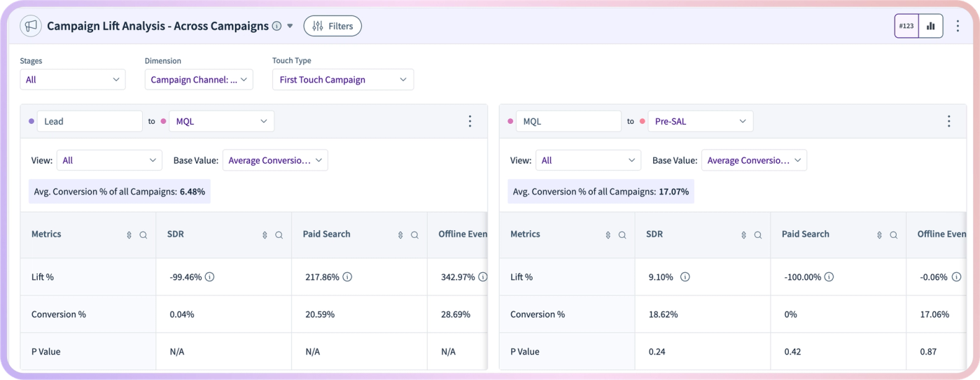
Task: Open kebab menu for MQL to Pre-SAL panel
Action: (948, 121)
